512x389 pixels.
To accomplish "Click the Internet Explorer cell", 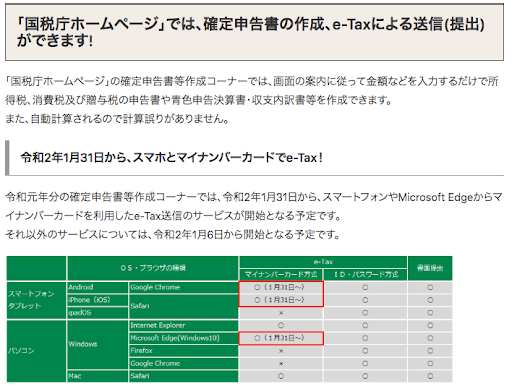I will [184, 325].
